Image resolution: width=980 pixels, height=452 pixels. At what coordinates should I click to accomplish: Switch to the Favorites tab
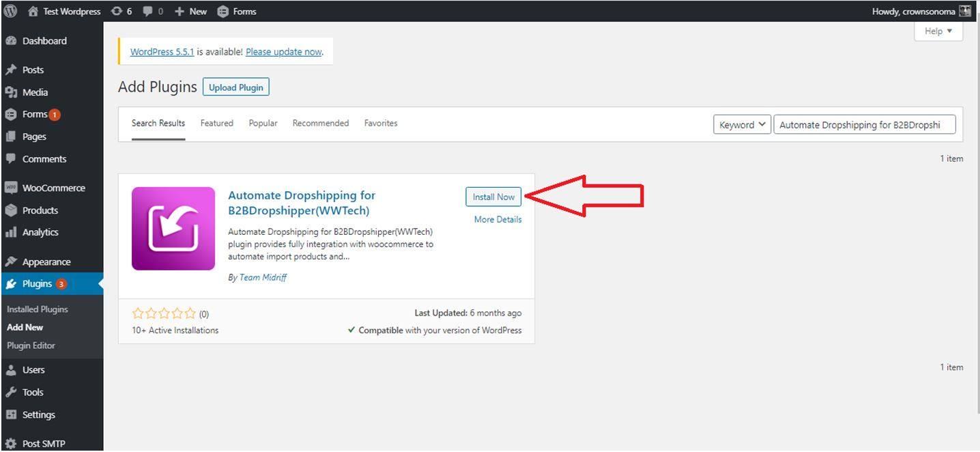click(381, 124)
